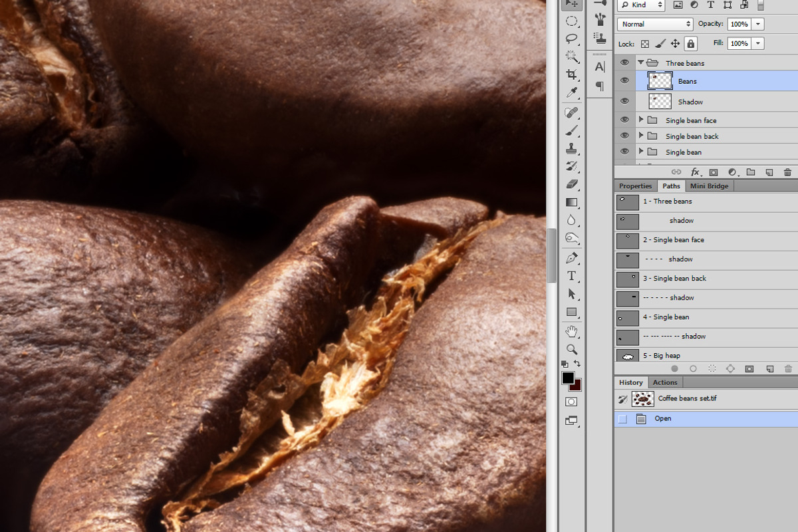
Task: Hide the Single bean back group
Action: point(624,136)
